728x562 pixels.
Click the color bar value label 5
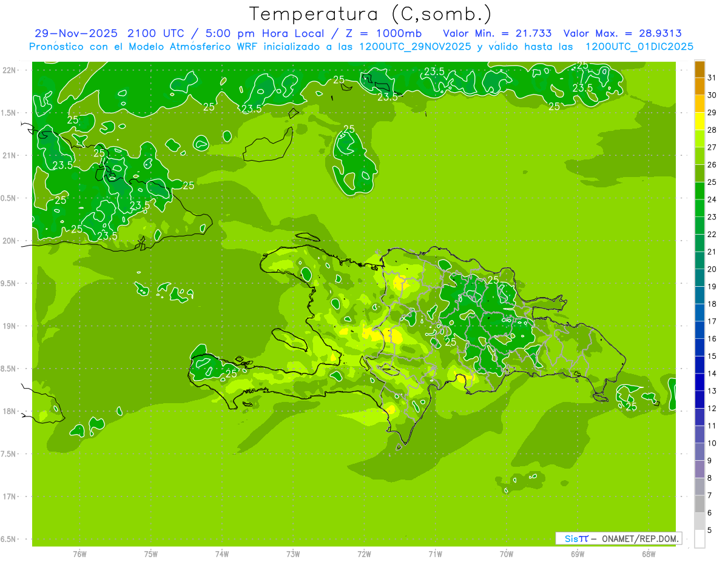tap(710, 530)
